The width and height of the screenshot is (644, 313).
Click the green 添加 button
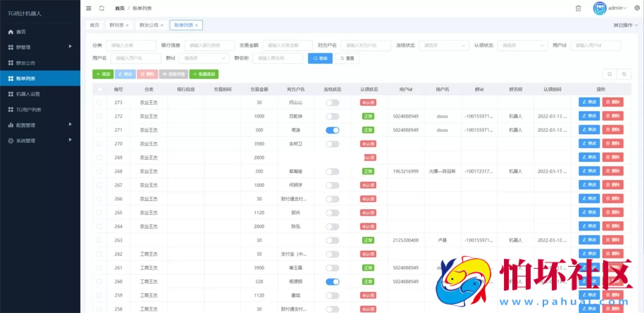pyautogui.click(x=103, y=74)
